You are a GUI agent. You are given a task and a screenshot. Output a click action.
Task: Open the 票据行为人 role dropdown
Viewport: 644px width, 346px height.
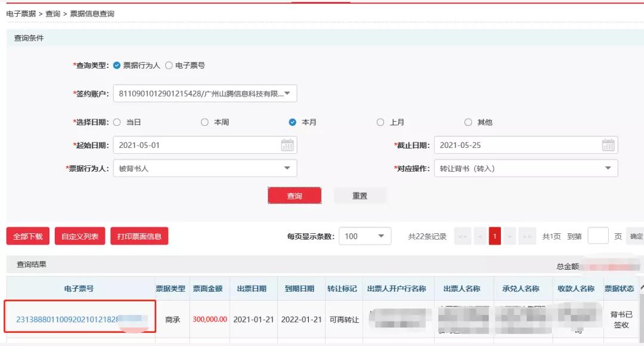288,168
